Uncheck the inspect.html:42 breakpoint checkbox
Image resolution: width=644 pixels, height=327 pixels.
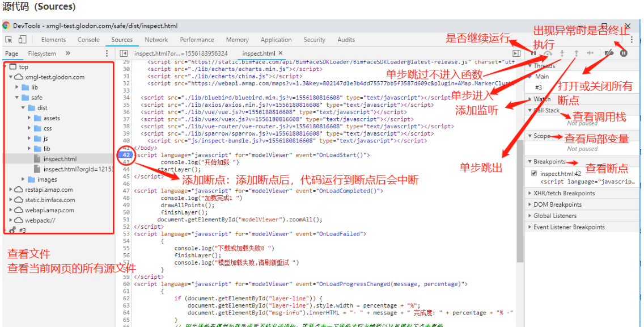point(534,174)
